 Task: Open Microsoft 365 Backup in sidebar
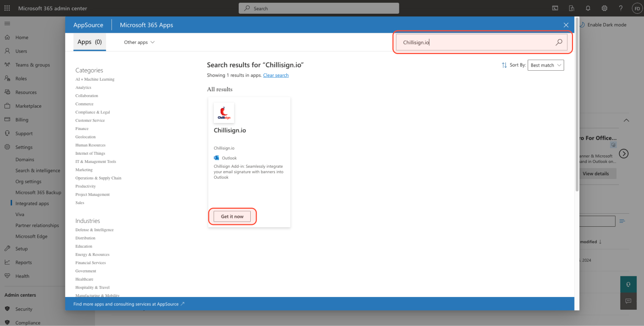coord(38,192)
